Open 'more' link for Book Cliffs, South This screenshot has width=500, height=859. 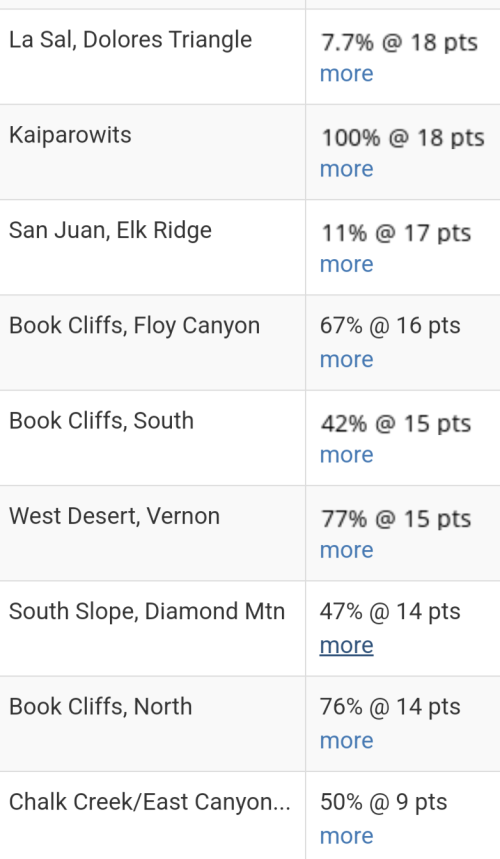coord(346,455)
